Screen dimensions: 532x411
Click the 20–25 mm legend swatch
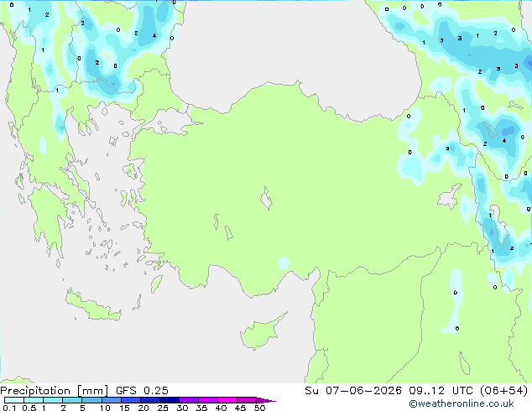[149, 400]
